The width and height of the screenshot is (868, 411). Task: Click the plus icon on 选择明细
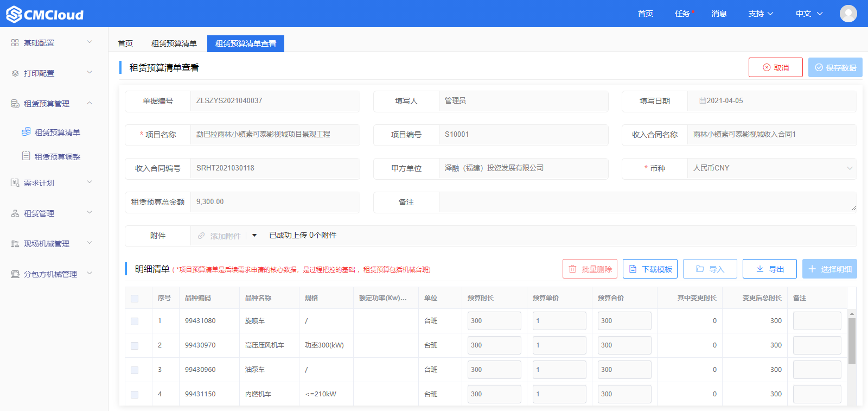point(812,269)
